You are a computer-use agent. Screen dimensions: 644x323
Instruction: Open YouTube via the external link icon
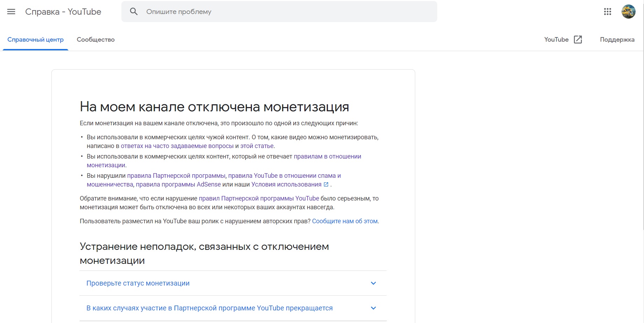(578, 39)
